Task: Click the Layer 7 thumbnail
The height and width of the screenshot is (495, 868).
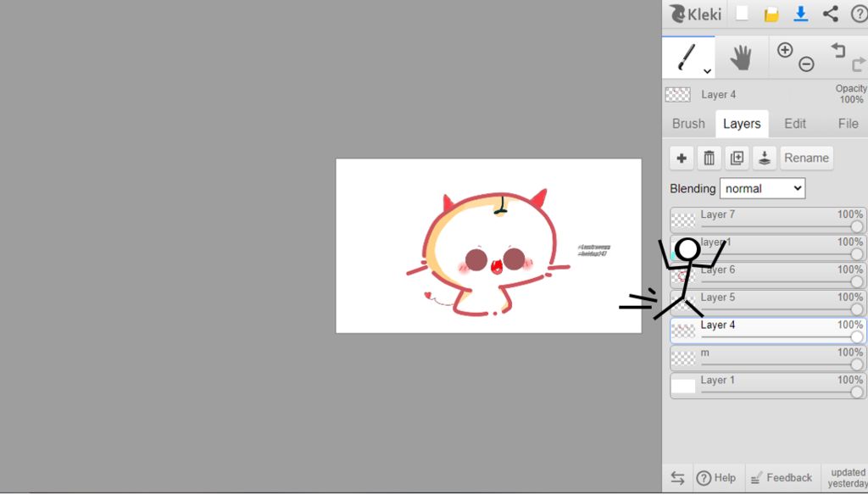Action: coord(683,220)
